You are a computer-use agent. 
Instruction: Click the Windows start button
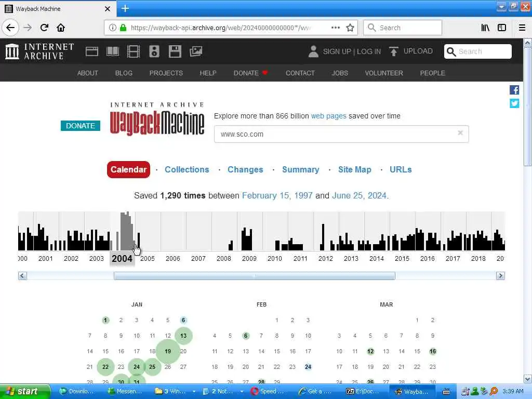tap(25, 391)
